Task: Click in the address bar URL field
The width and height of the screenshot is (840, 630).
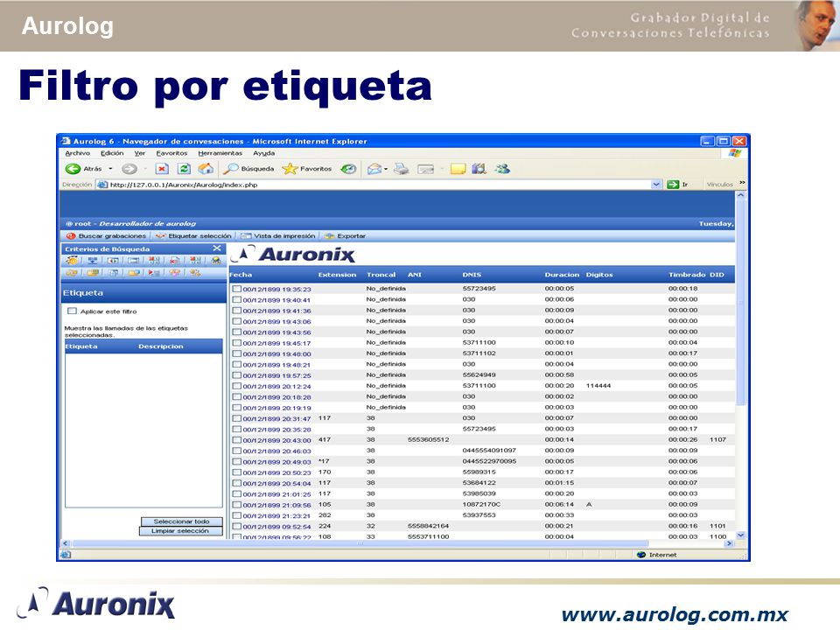Action: tap(378, 185)
